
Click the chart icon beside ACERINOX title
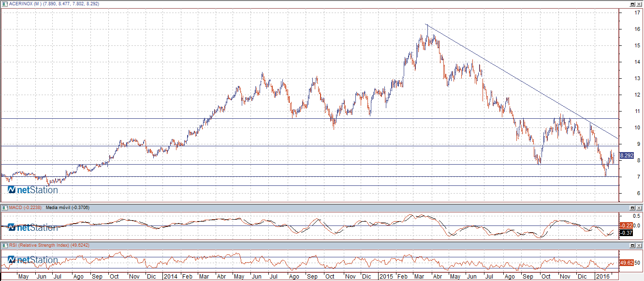click(5, 3)
